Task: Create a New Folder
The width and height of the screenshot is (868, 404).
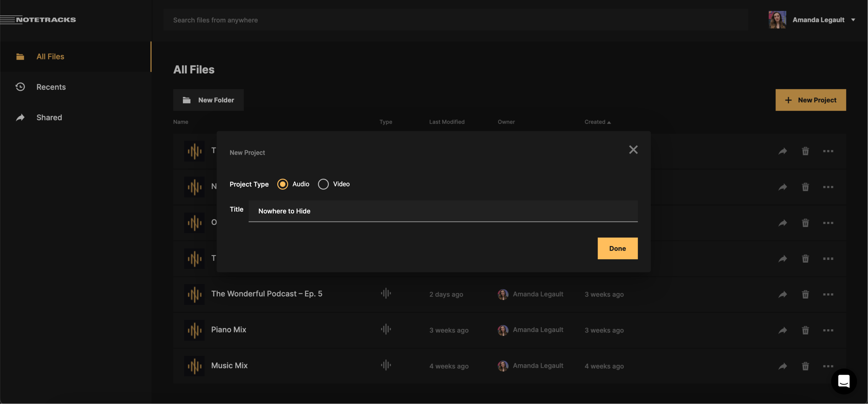Action: click(208, 100)
